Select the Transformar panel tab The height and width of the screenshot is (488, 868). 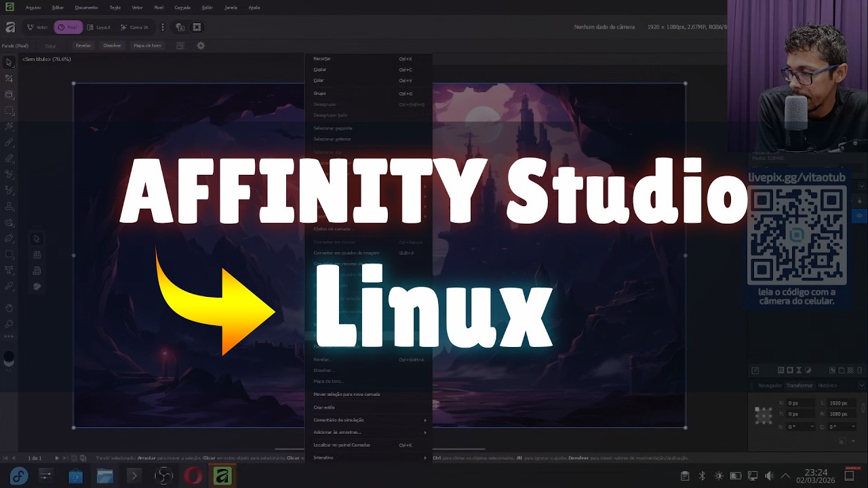[800, 386]
